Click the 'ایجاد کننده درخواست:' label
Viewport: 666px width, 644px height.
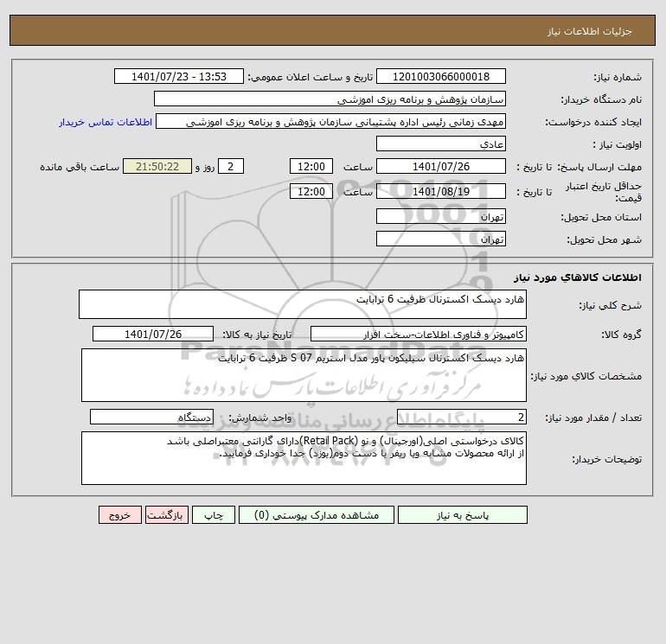[593, 122]
